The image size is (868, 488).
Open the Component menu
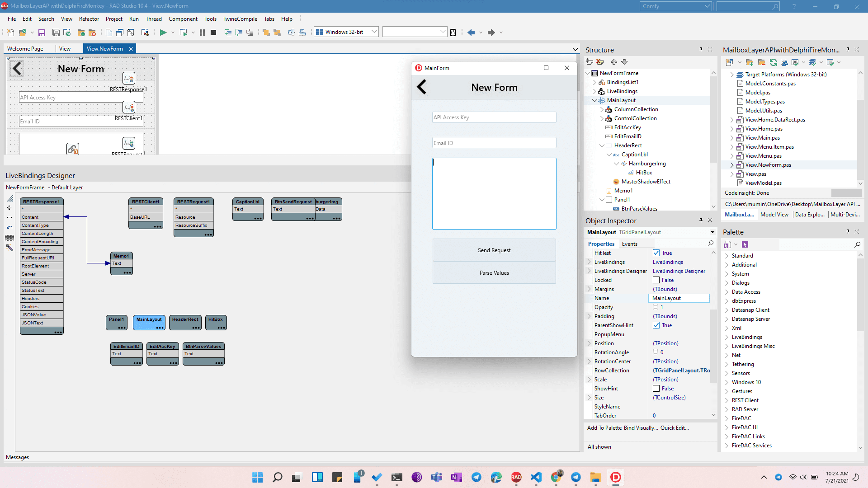click(x=183, y=19)
